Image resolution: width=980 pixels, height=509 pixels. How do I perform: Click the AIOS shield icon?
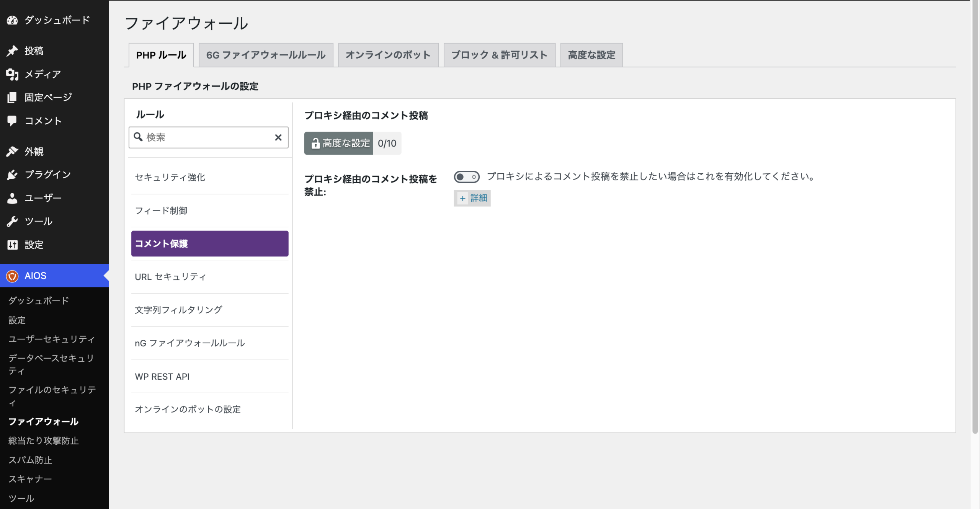pos(12,276)
